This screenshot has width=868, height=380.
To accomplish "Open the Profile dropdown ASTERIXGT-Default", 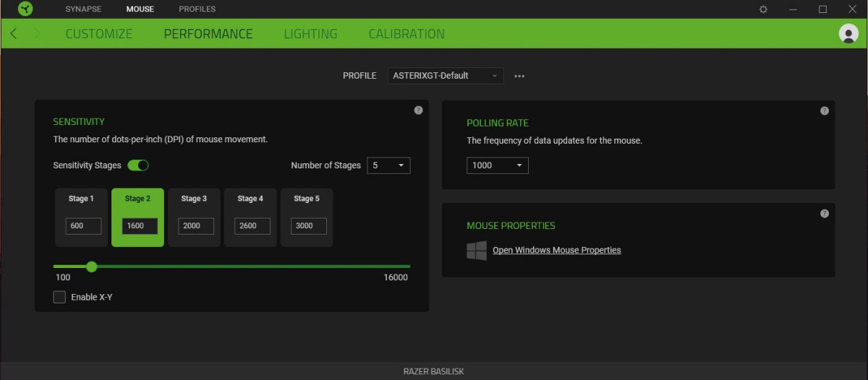I will [446, 75].
